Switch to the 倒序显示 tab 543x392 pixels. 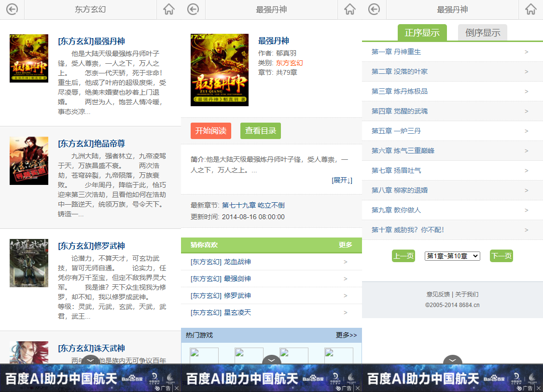[482, 32]
